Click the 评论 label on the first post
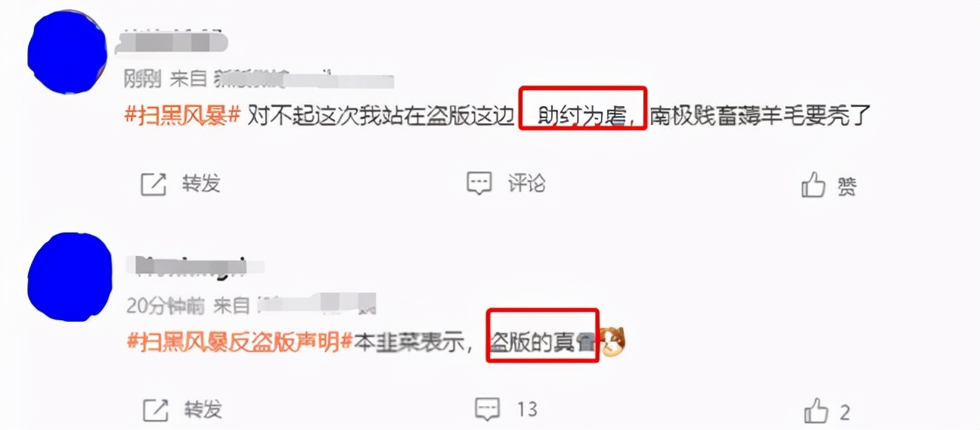This screenshot has height=430, width=980. point(526,183)
